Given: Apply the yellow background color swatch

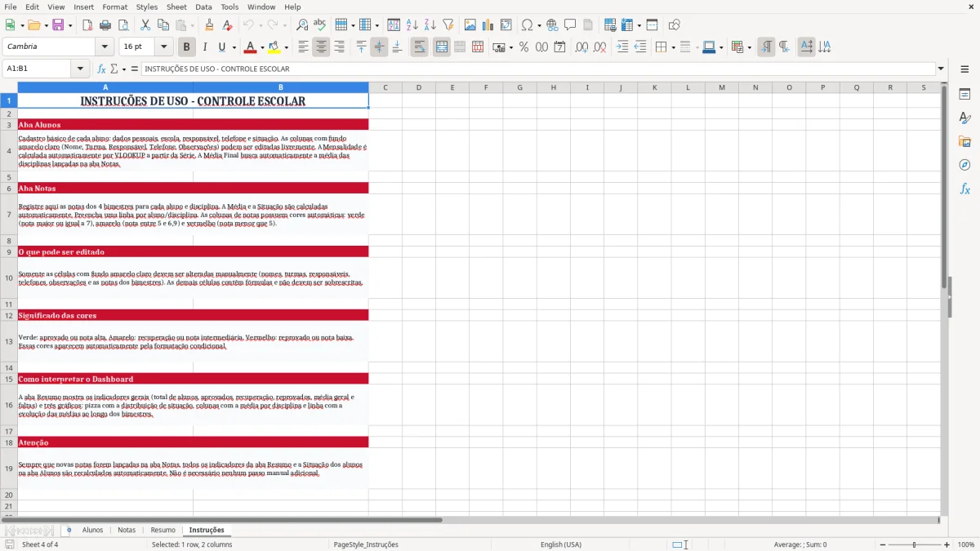Looking at the screenshot, I should click(x=274, y=47).
